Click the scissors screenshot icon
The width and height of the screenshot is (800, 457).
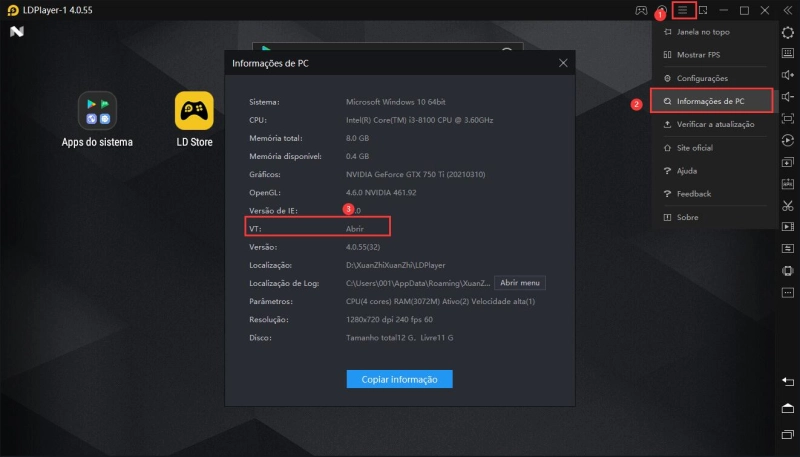[787, 206]
